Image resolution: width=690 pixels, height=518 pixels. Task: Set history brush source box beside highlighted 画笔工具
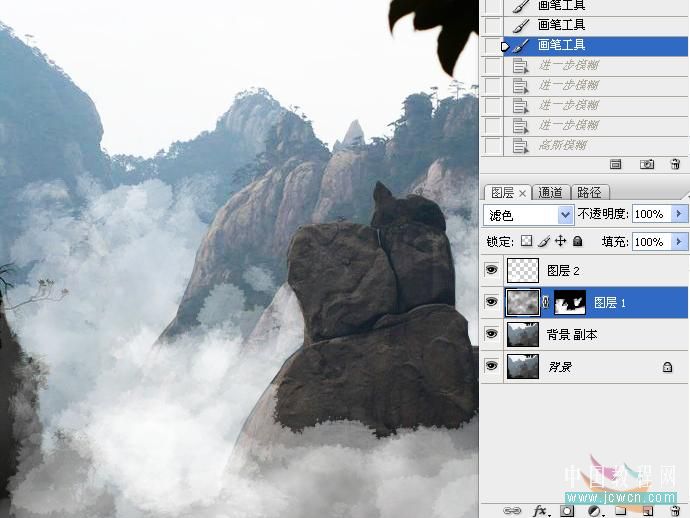[x=492, y=46]
